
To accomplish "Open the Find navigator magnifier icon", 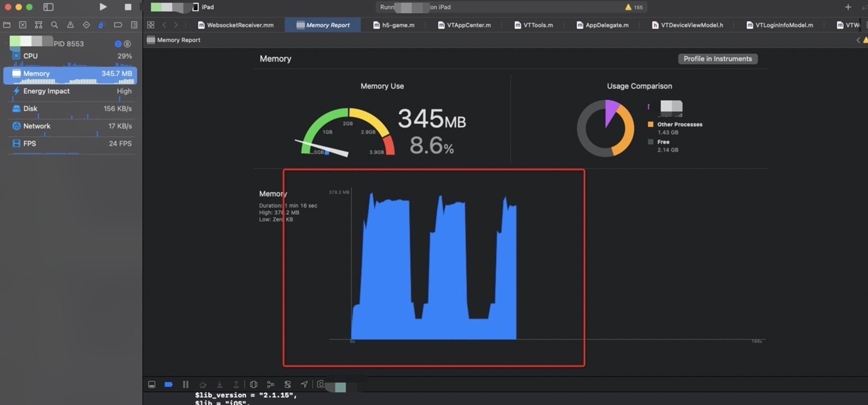I will point(55,25).
